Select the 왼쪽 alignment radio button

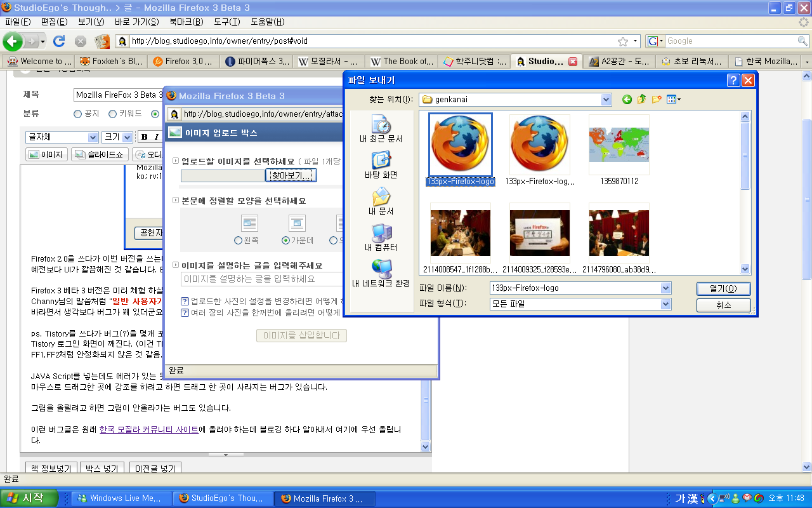238,241
